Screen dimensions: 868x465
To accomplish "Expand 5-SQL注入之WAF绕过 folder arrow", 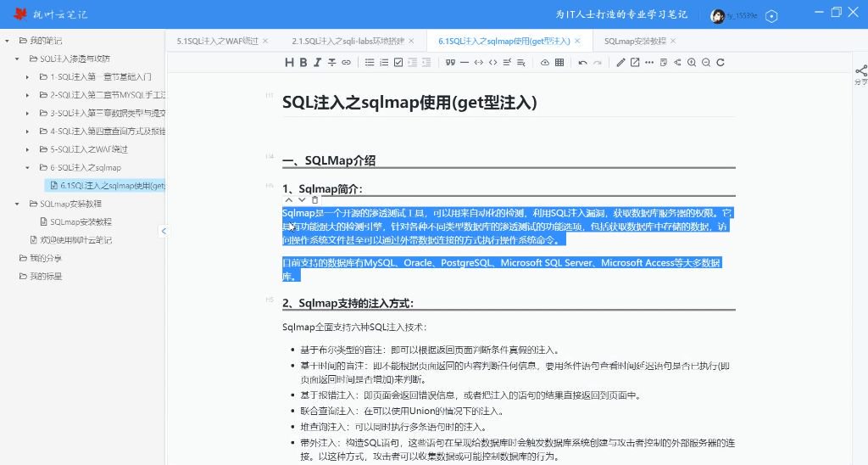I will 28,149.
